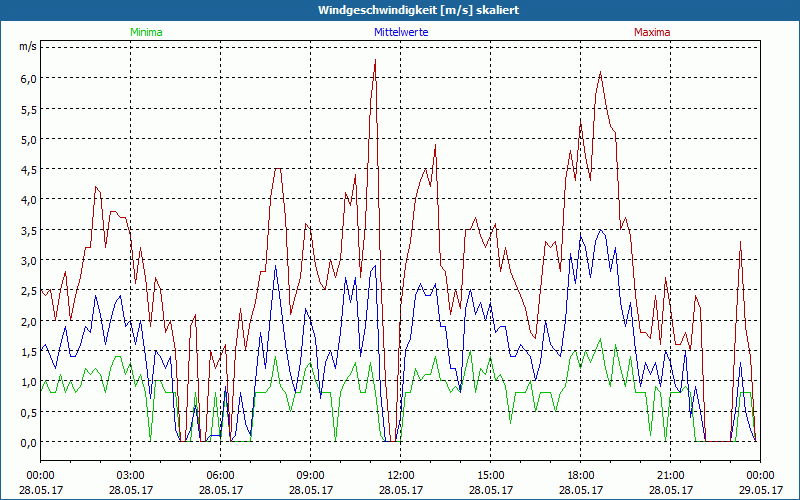Click the red Maxima peak after 18:00
Image resolution: width=800 pixels, height=500 pixels.
[x=601, y=72]
